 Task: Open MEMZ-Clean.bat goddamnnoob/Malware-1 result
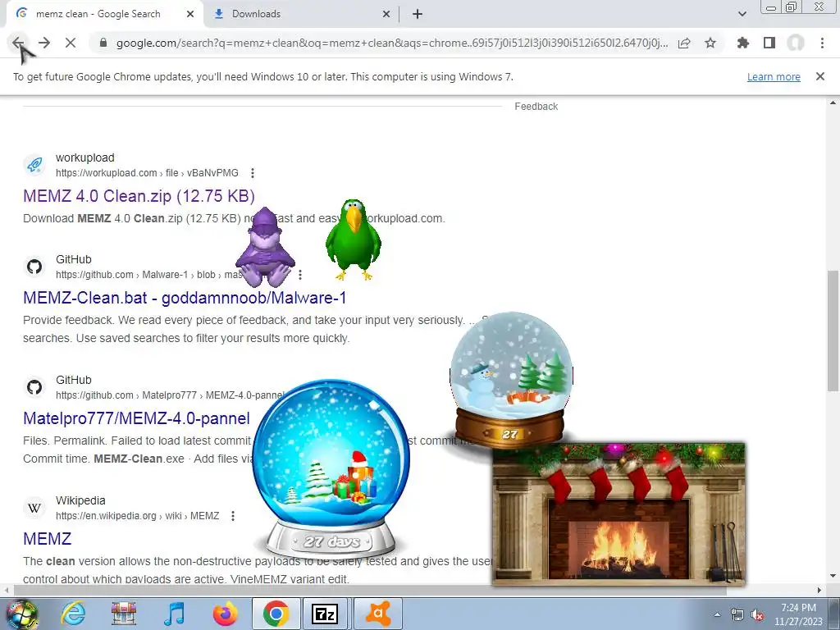click(x=185, y=298)
